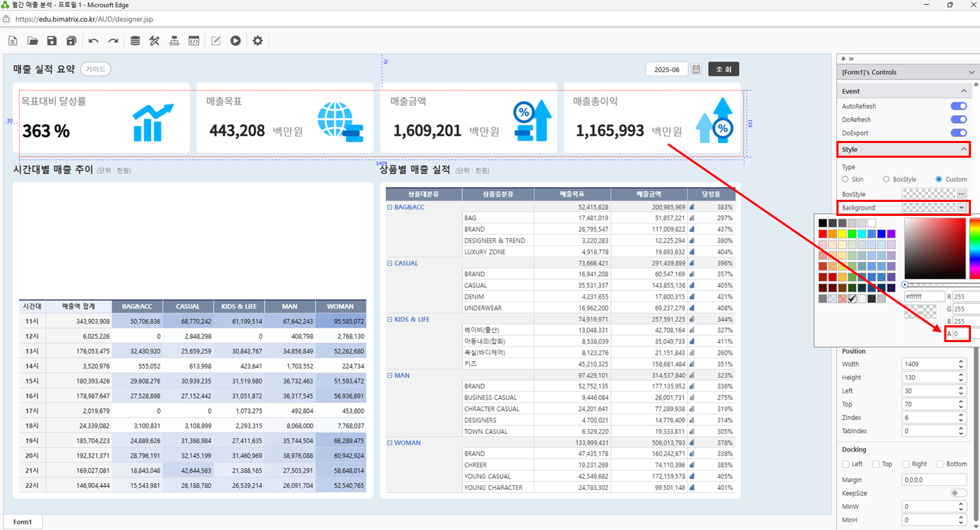
Task: Click the New document icon in toolbar
Action: (13, 41)
